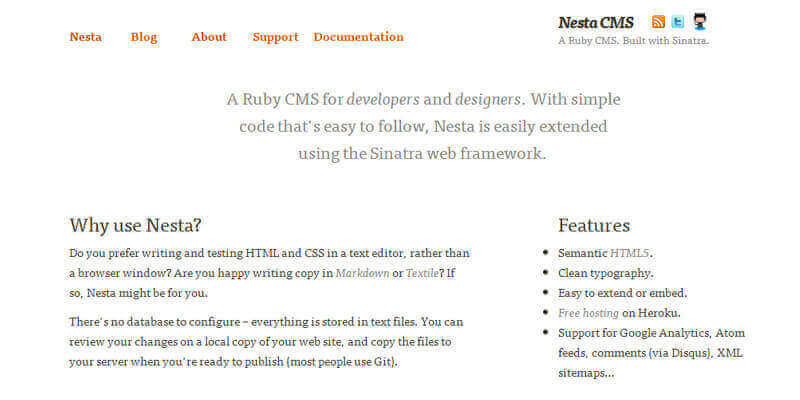Open the RSS feed icon
800x400 pixels.
click(658, 22)
